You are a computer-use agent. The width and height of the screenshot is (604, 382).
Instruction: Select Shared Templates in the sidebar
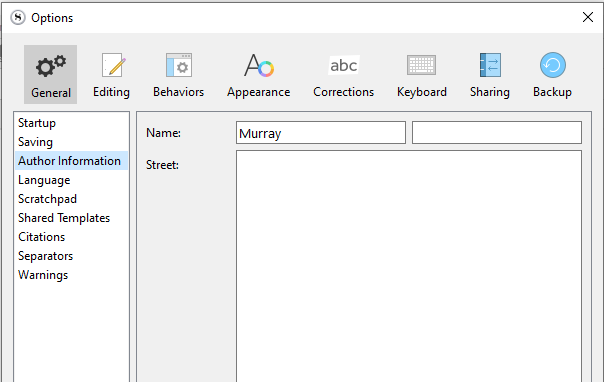(x=71, y=218)
